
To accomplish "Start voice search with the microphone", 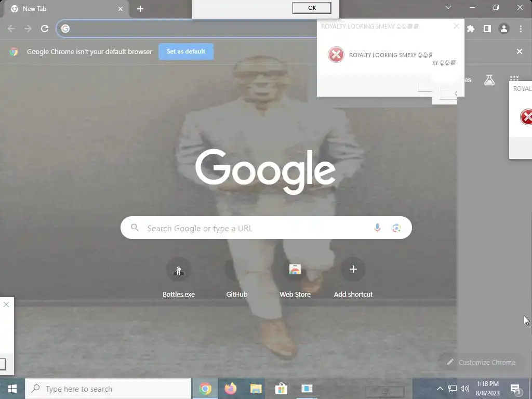I will (377, 228).
